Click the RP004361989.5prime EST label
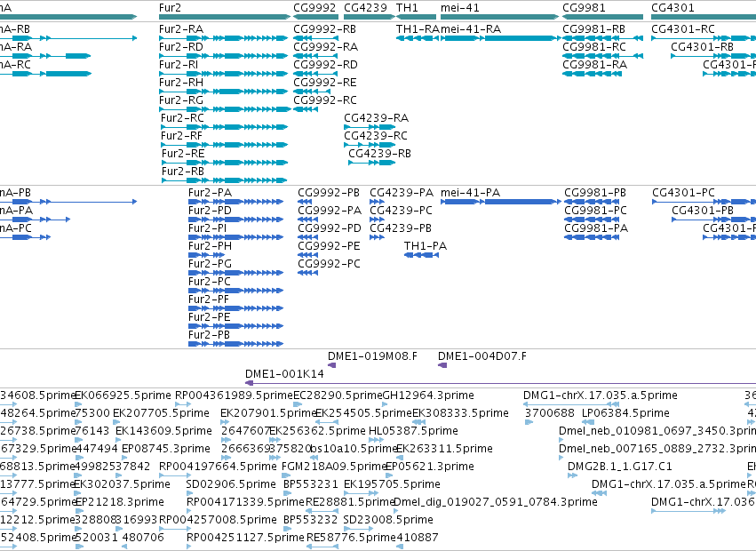 click(x=234, y=395)
